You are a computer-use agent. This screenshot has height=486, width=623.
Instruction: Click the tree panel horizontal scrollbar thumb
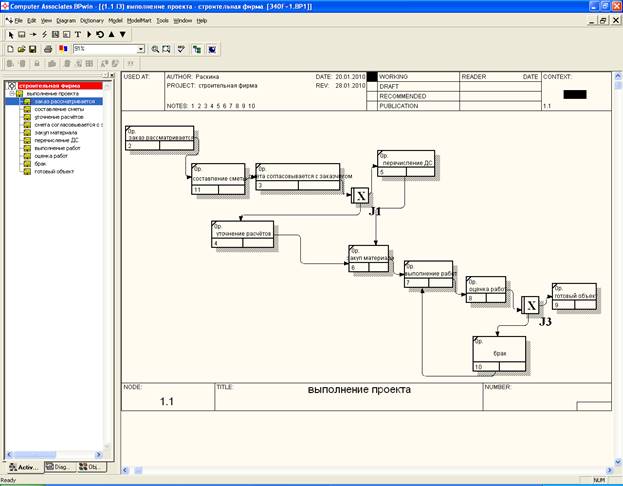click(35, 454)
